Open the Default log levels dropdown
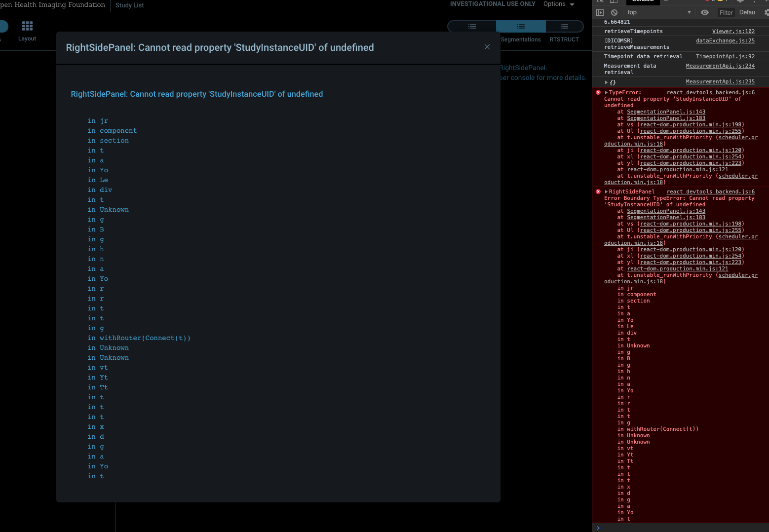This screenshot has width=769, height=532. click(747, 12)
